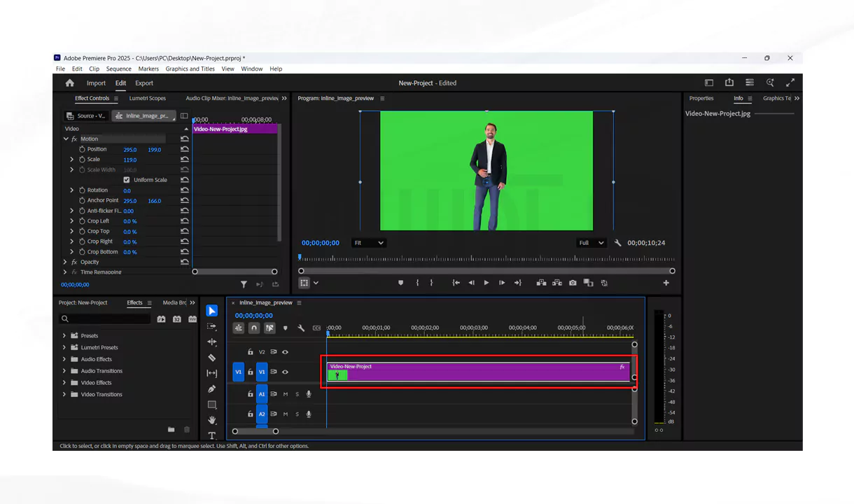Open the Graphics and Titles menu

click(x=190, y=69)
